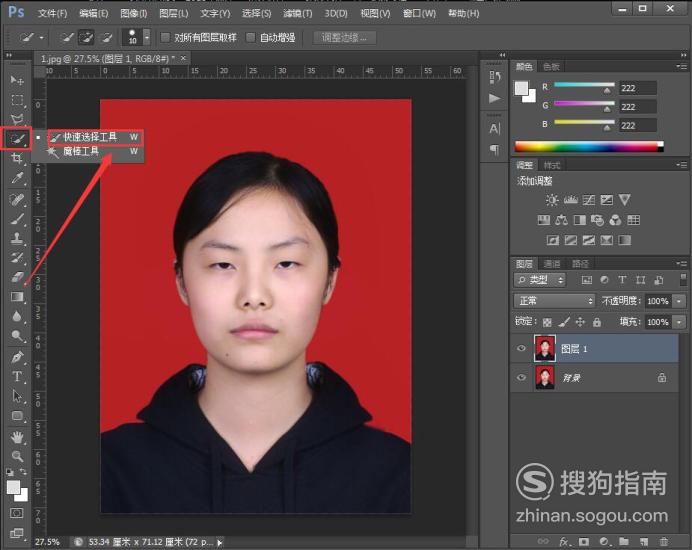Select the Hand tool
Viewport: 692px width, 550px height.
(17, 437)
